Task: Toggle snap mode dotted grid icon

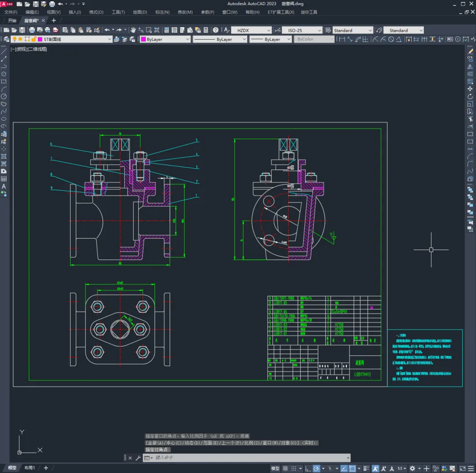Action: tap(294, 468)
